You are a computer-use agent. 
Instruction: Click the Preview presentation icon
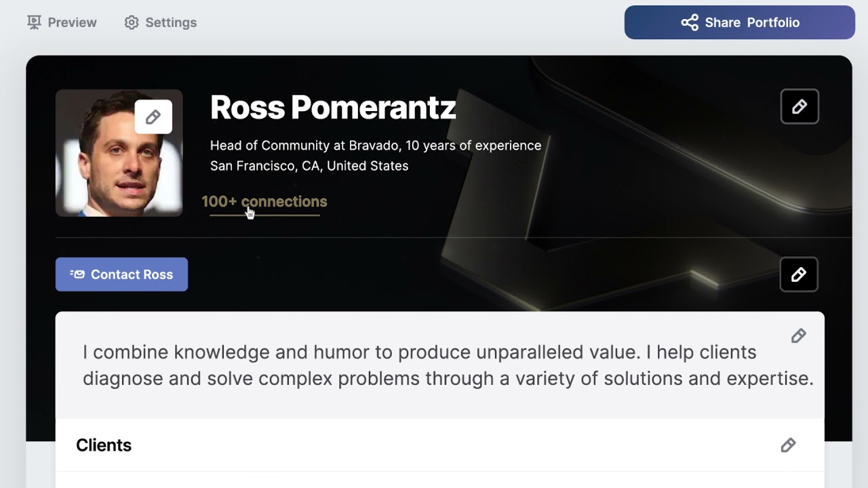[34, 22]
